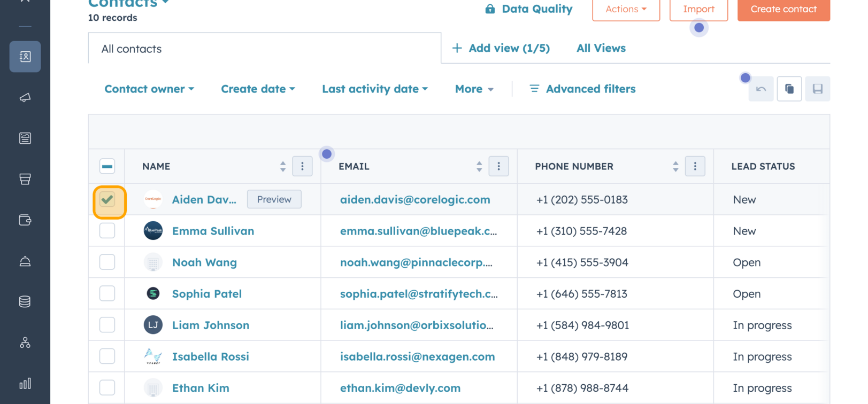Click the Create contact button
868x404 pixels.
pos(783,9)
